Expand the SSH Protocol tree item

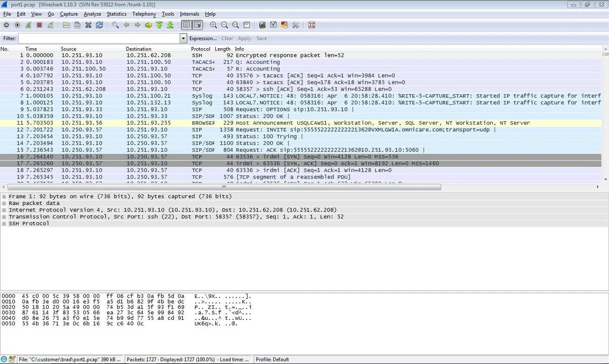4,223
